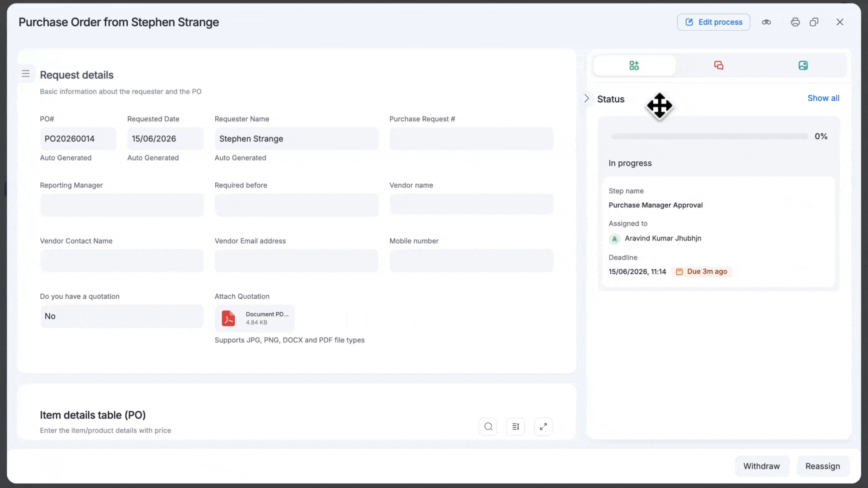Collapse the Status side panel chevron
The width and height of the screenshot is (868, 488).
click(x=586, y=99)
